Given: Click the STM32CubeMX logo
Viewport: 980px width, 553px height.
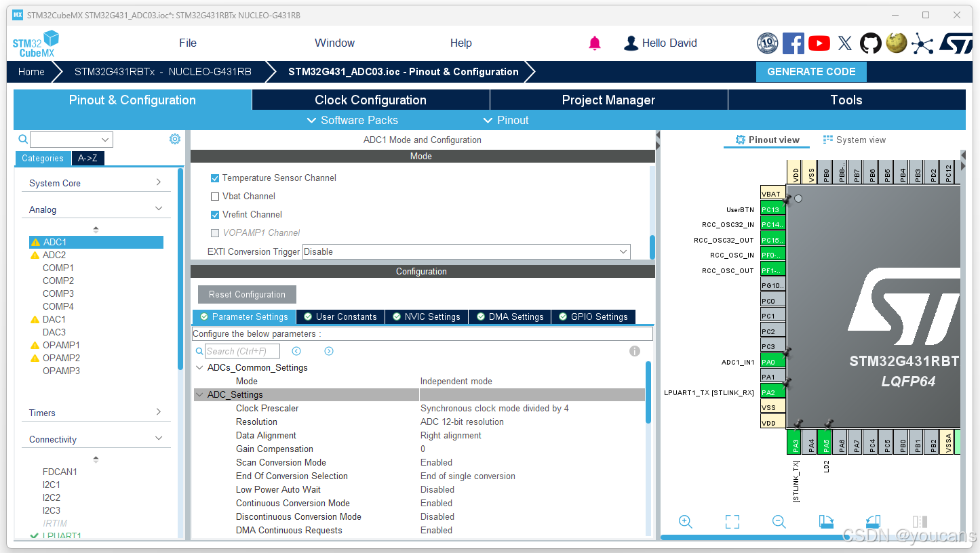Looking at the screenshot, I should coord(36,44).
